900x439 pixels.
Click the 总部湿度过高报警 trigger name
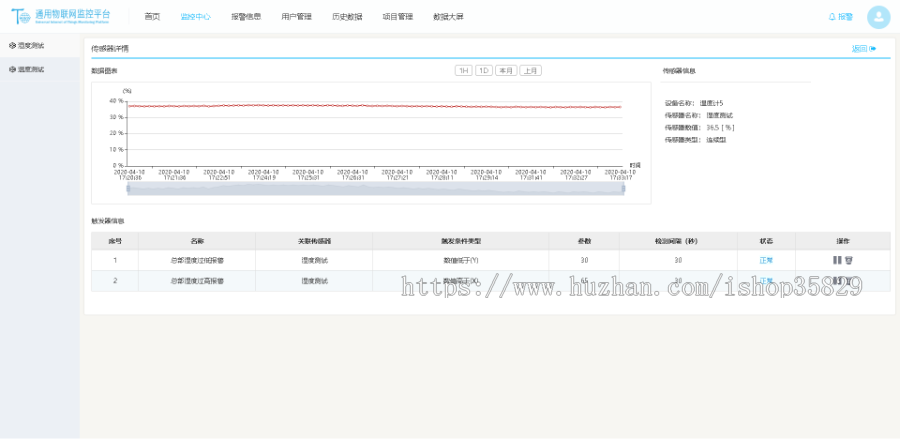(x=197, y=281)
